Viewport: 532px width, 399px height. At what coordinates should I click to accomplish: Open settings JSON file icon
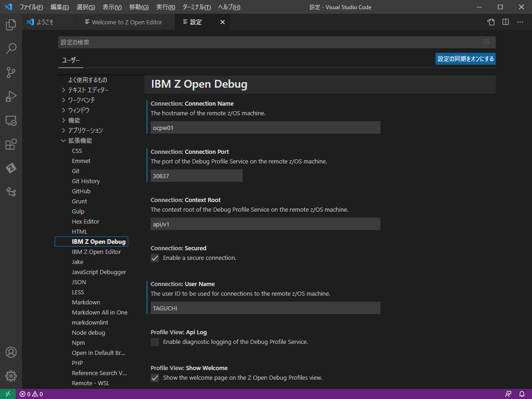(491, 22)
